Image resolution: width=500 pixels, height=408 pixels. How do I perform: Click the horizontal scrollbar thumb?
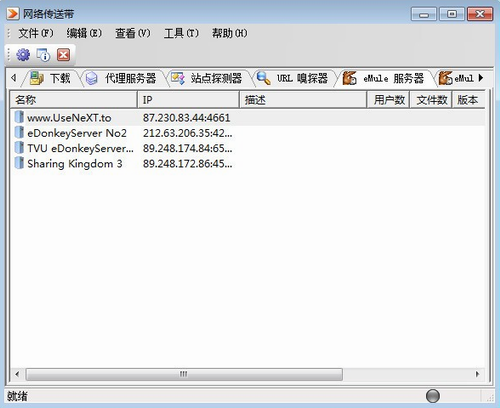[184, 374]
